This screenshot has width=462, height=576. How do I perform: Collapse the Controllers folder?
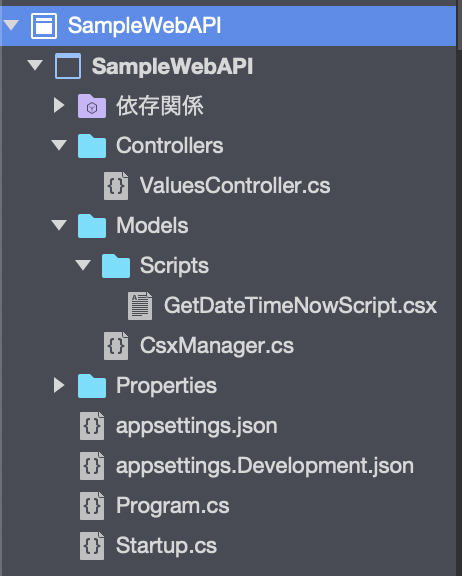point(59,145)
